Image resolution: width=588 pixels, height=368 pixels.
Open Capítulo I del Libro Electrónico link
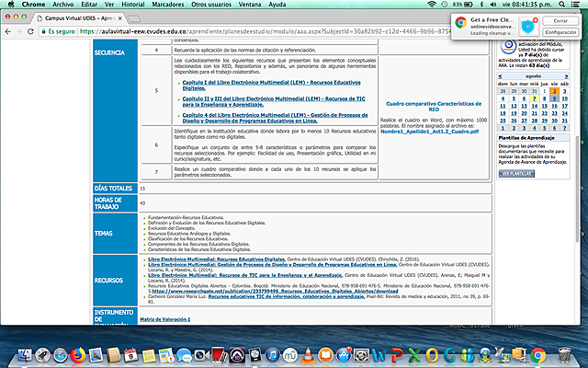pyautogui.click(x=271, y=86)
